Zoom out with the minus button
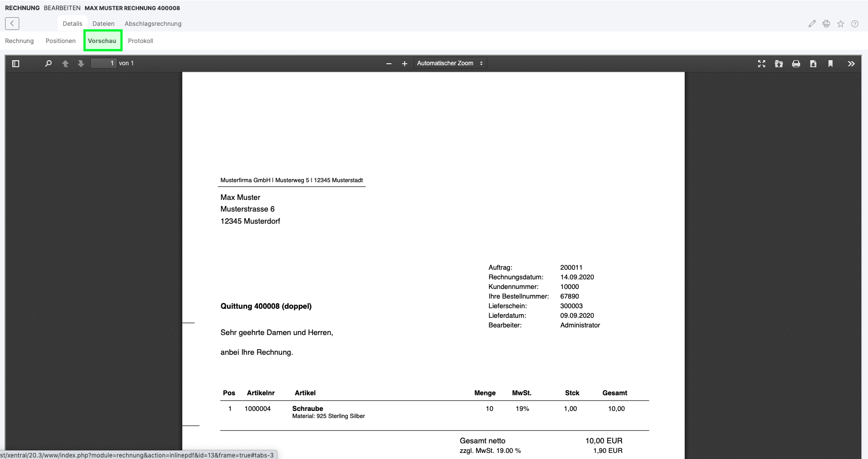This screenshot has height=459, width=868. pos(389,64)
